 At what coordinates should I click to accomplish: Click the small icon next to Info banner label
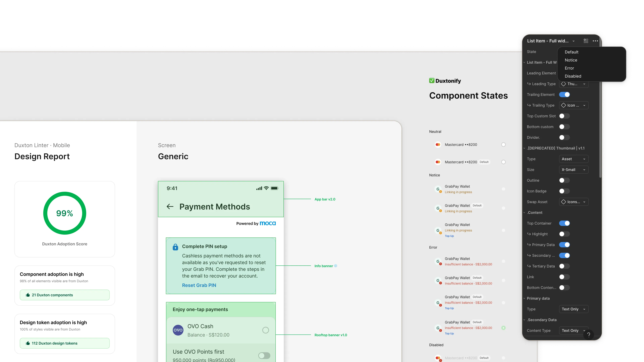[336, 266]
